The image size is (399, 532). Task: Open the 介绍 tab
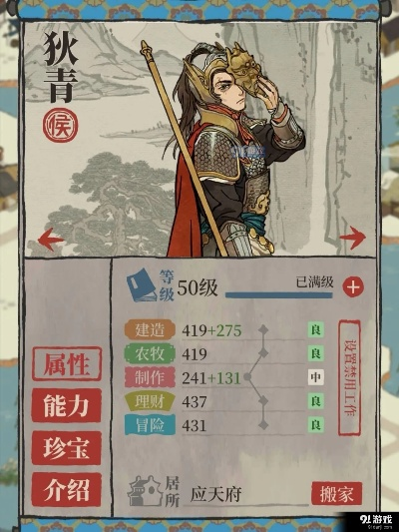(x=67, y=490)
